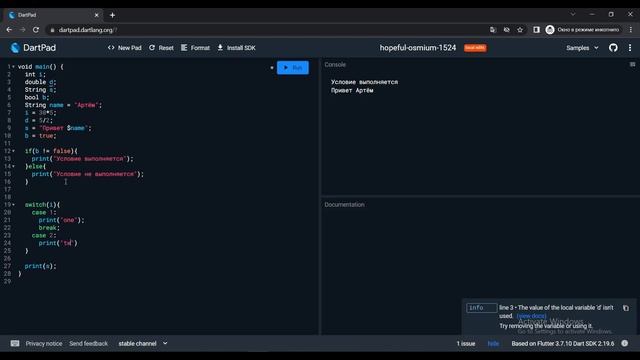This screenshot has height=360, width=640.
Task: Open the Samples dropdown
Action: point(582,48)
